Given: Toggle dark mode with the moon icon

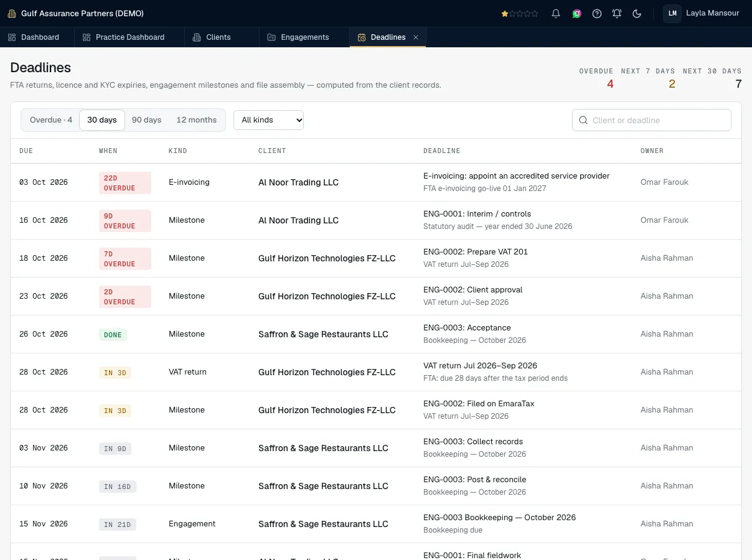Looking at the screenshot, I should 637,13.
